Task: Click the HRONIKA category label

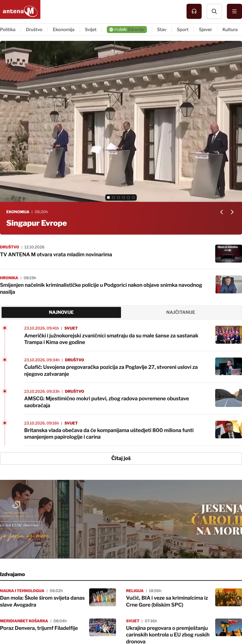Action: 9,278
